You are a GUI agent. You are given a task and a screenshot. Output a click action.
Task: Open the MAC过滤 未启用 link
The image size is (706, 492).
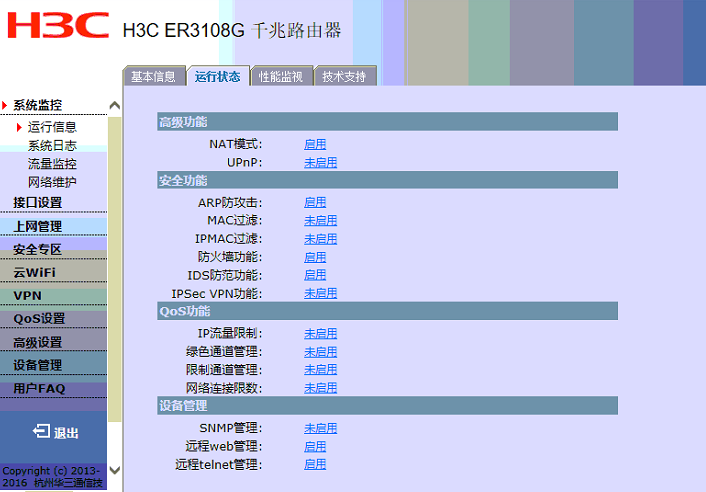tap(321, 221)
